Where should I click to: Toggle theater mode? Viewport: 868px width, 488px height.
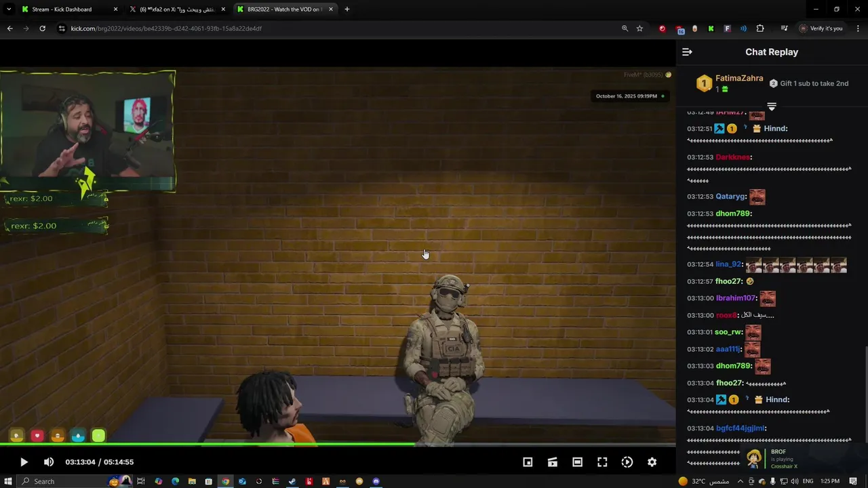point(577,462)
